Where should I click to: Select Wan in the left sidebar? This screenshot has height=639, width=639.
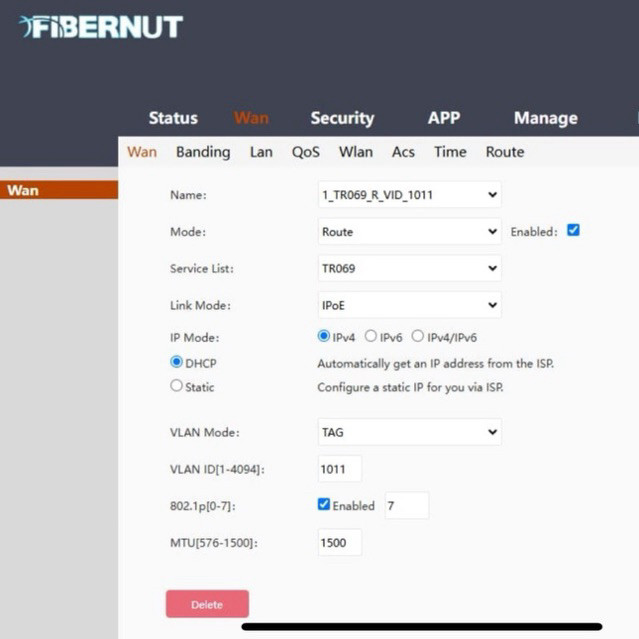click(x=59, y=190)
